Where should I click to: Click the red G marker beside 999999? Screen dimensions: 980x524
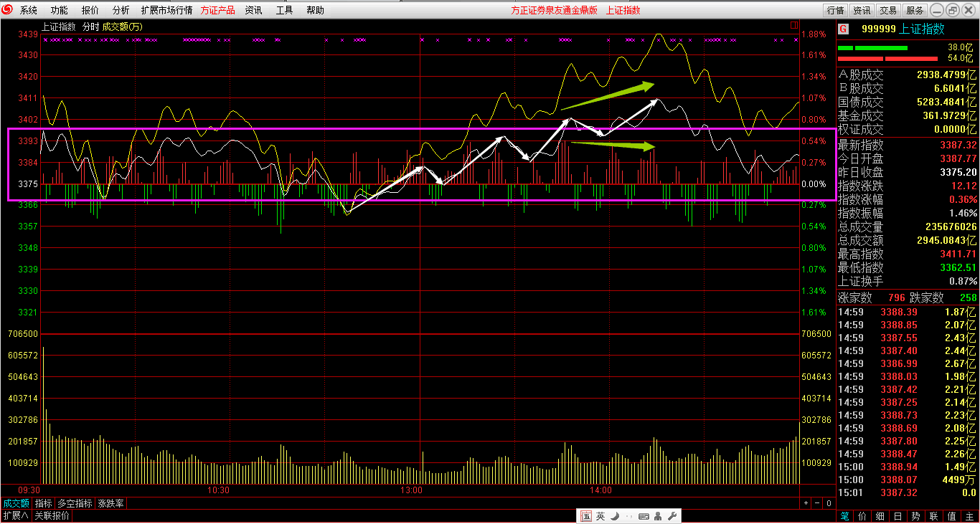tap(844, 29)
